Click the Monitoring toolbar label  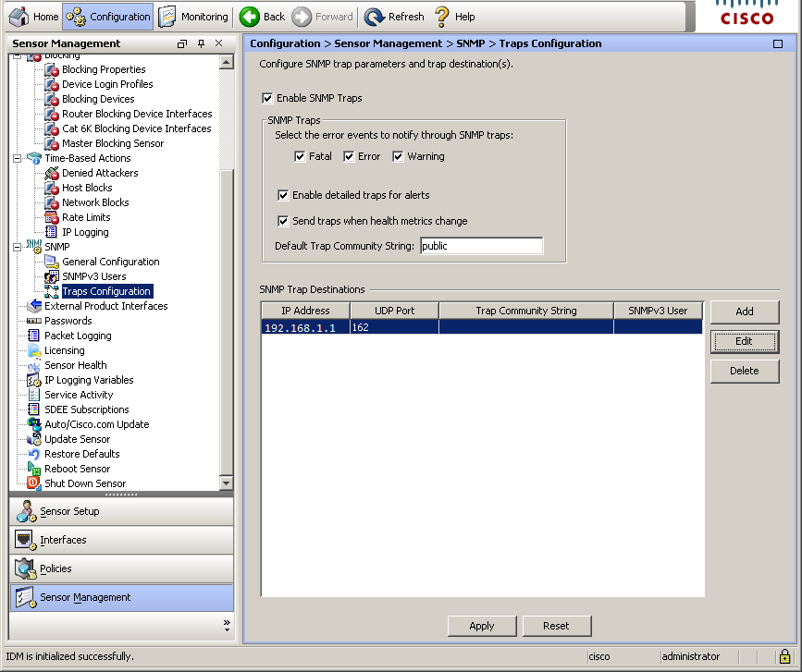coord(204,17)
